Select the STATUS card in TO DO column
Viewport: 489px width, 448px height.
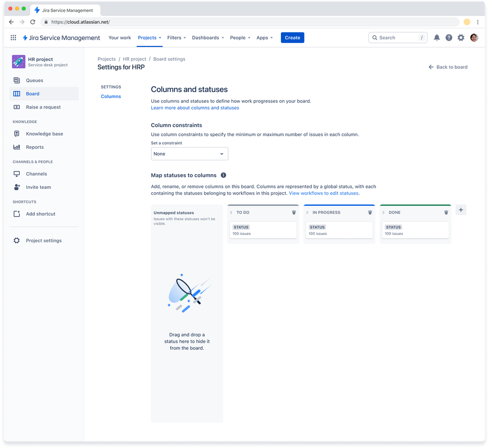click(263, 230)
